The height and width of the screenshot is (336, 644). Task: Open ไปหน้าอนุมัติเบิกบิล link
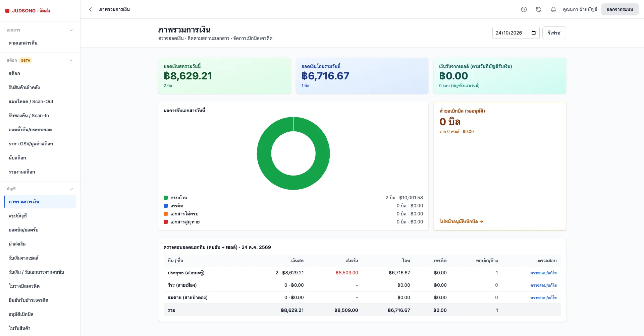[461, 221]
